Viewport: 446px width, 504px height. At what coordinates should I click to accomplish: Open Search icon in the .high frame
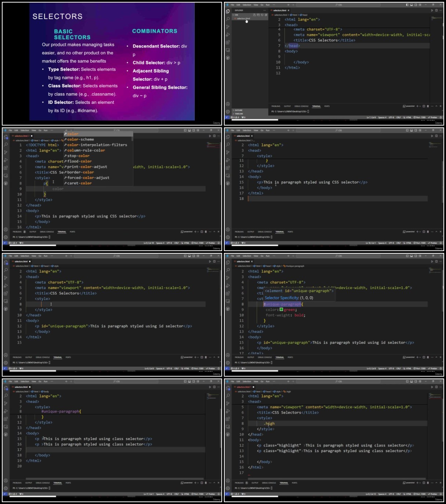[x=228, y=395]
